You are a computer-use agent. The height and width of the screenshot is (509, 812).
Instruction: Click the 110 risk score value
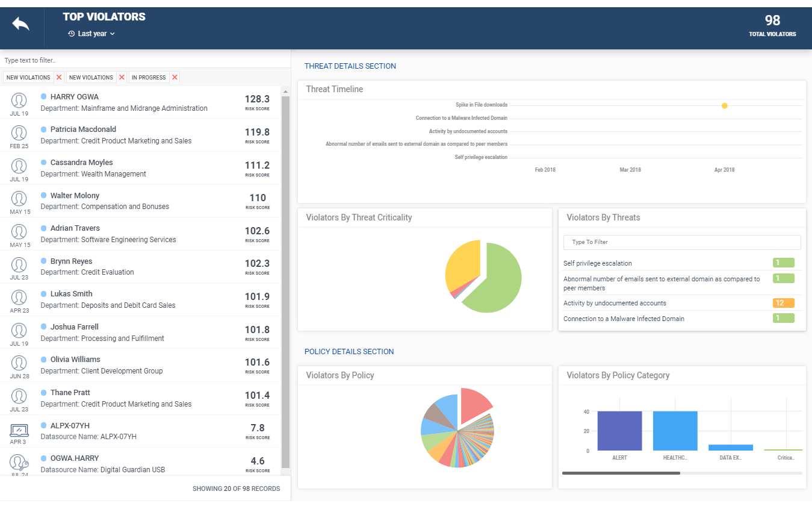(258, 198)
